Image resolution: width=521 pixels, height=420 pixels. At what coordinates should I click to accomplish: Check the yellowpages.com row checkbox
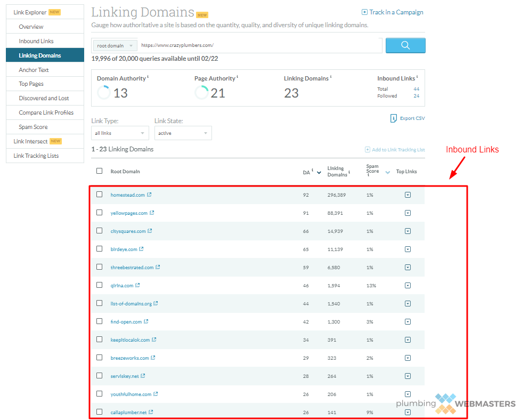pyautogui.click(x=99, y=212)
